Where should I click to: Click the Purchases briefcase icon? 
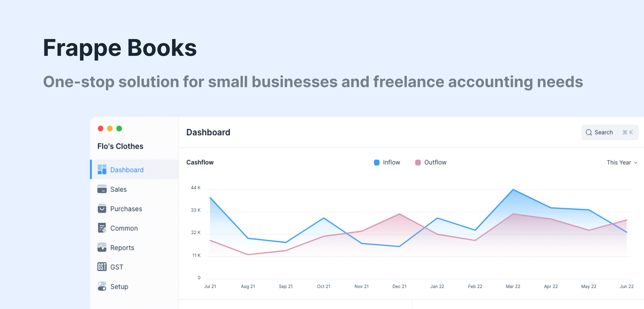click(102, 208)
